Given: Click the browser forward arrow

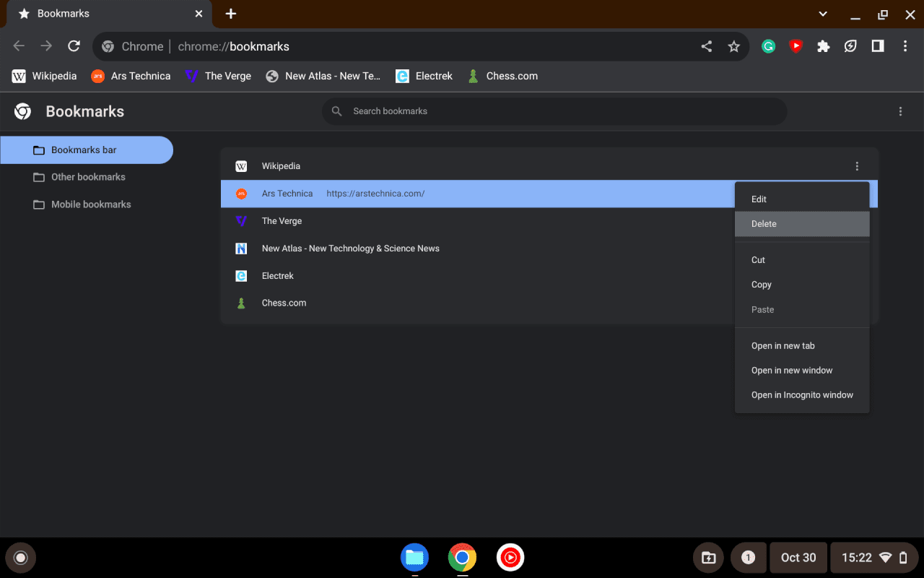Looking at the screenshot, I should click(x=46, y=46).
